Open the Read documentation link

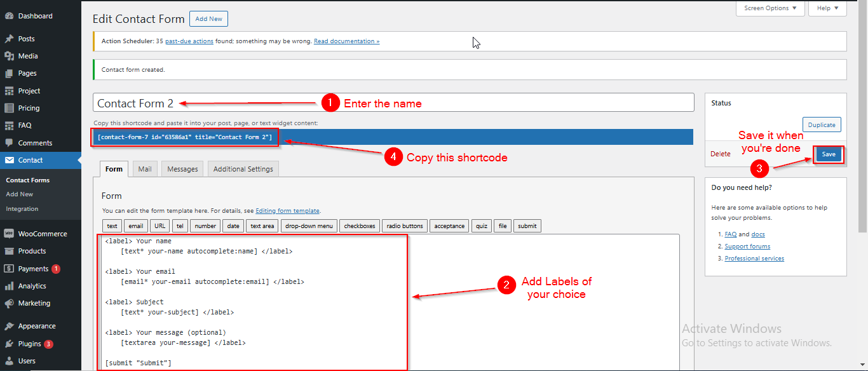(x=346, y=41)
